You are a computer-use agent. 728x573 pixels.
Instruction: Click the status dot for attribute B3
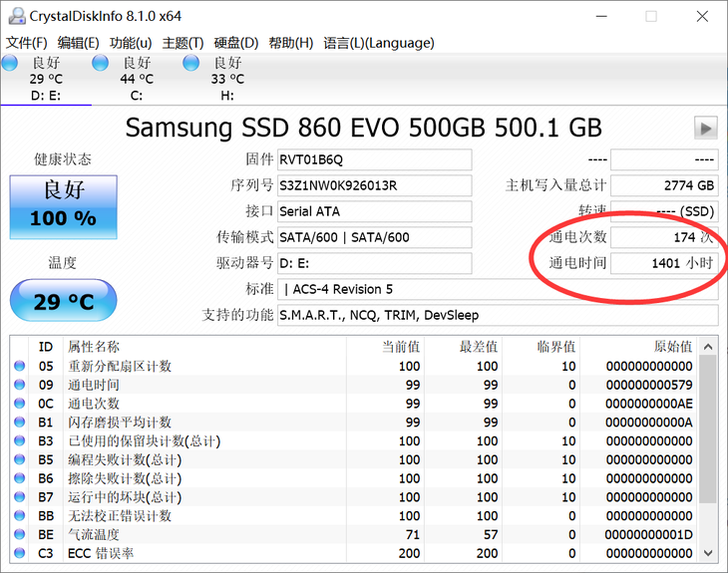[20, 440]
